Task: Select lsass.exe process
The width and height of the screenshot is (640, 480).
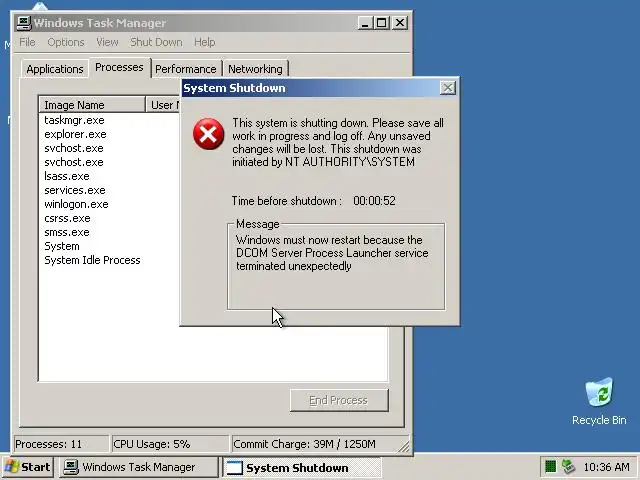Action: tap(67, 176)
